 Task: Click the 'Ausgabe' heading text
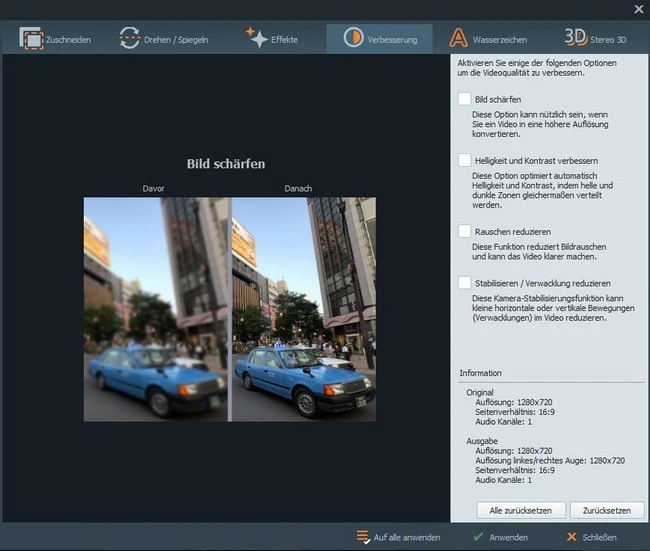(482, 441)
